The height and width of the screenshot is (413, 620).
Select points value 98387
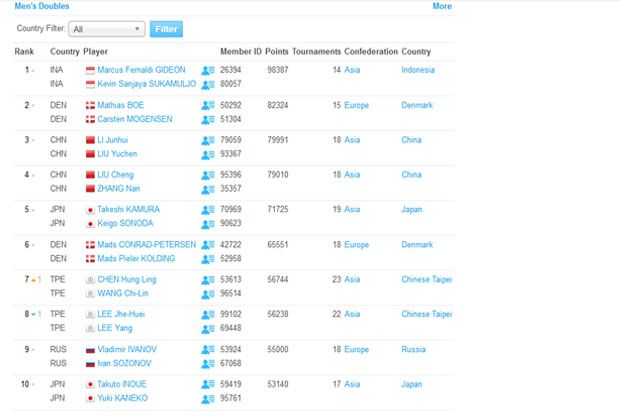278,70
